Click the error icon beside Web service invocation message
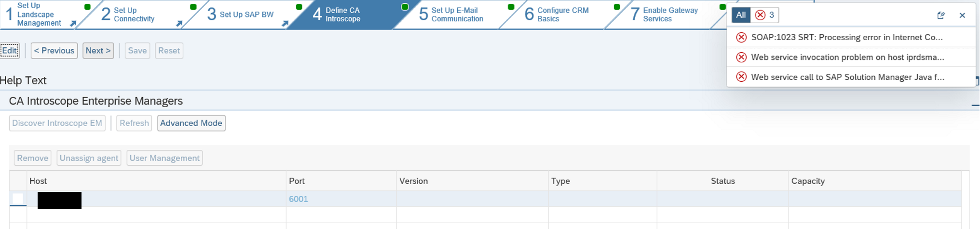Screen dimensions: 980x231 click(x=741, y=57)
